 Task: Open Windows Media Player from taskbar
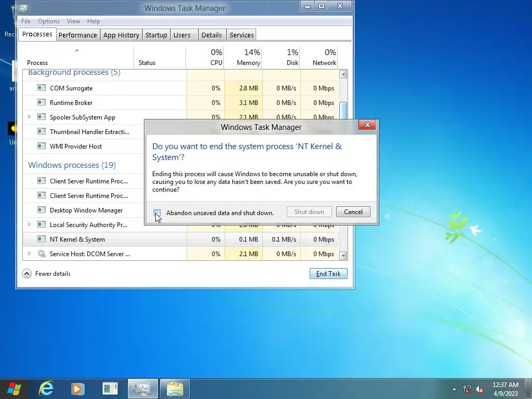click(x=77, y=389)
